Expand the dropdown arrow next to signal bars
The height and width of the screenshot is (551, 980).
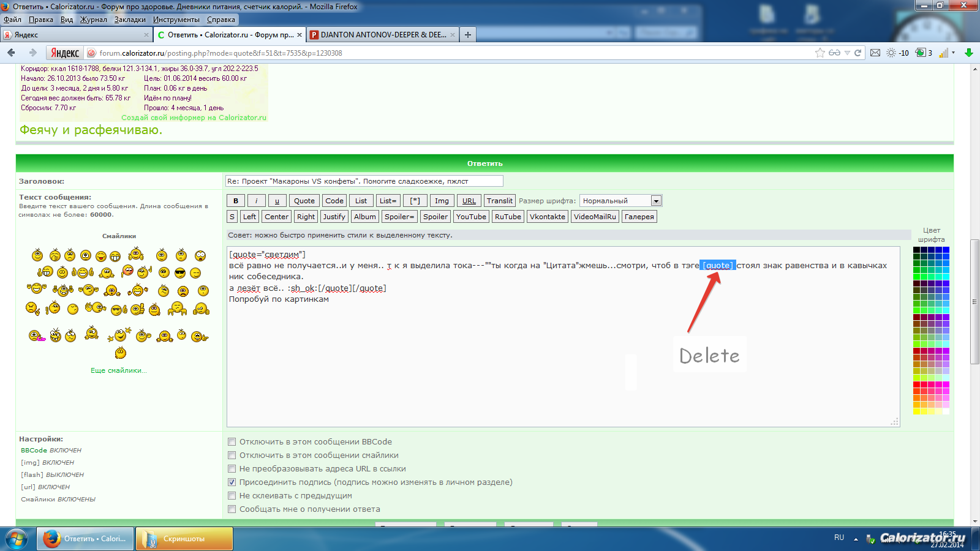[954, 53]
